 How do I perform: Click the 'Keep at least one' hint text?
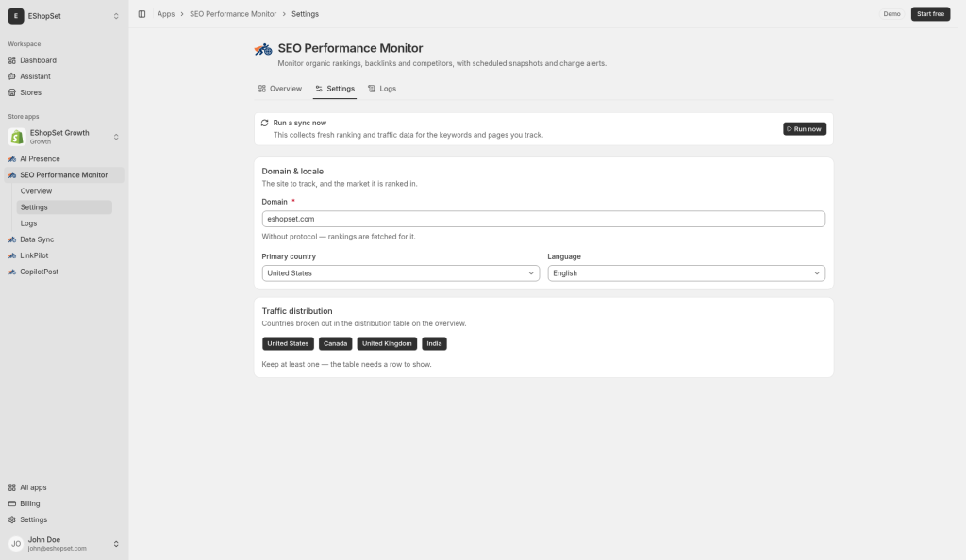click(346, 364)
